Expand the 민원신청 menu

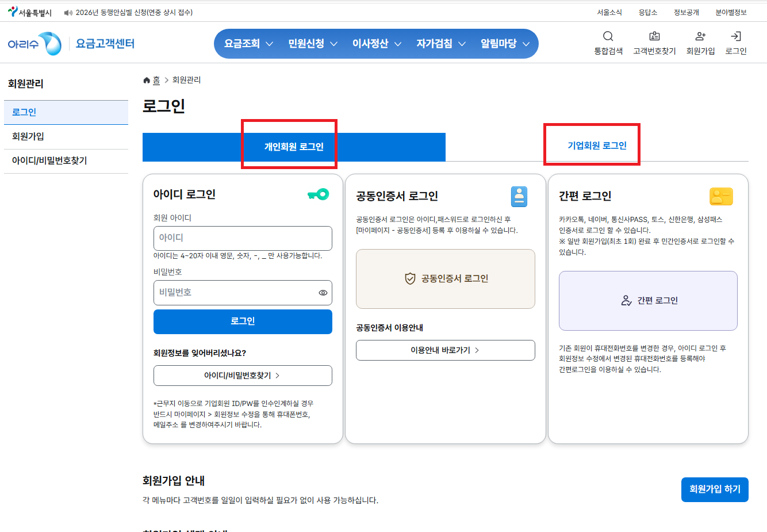313,44
